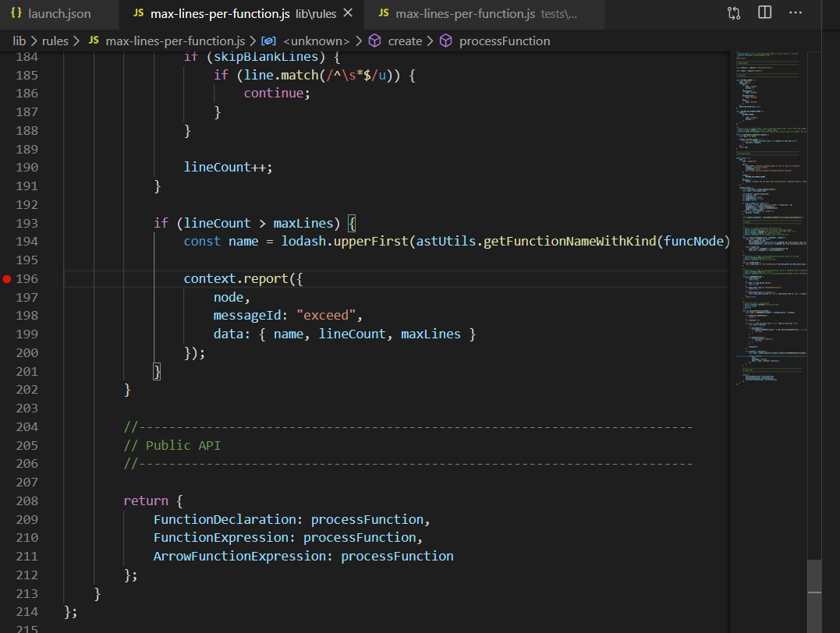The width and height of the screenshot is (840, 633).
Task: Place cursor on context.report({ line
Action: [243, 279]
